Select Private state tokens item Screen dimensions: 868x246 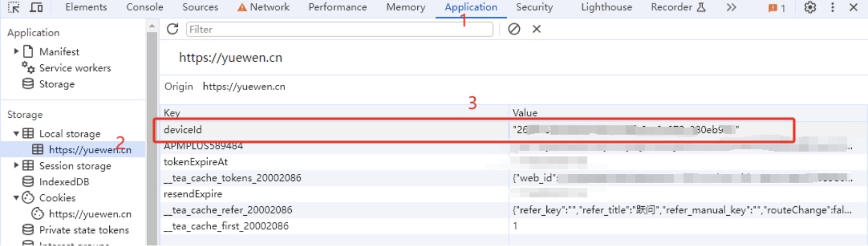click(x=84, y=230)
